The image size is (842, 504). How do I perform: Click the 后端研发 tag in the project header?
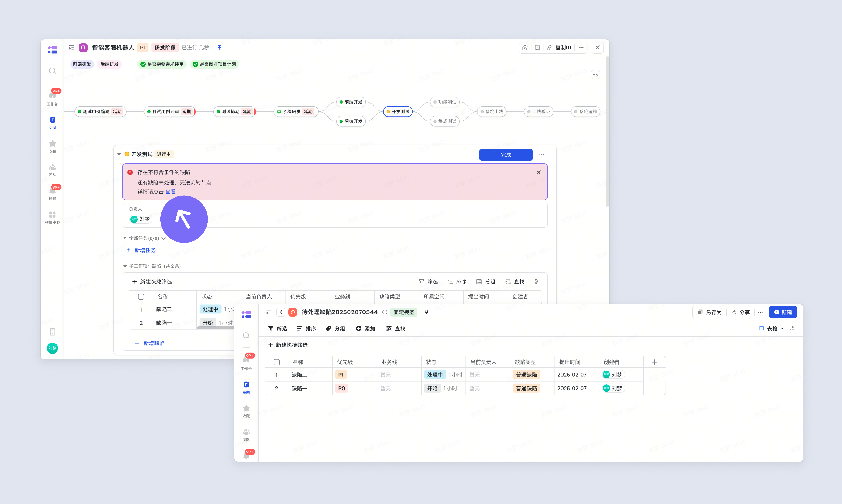(109, 64)
